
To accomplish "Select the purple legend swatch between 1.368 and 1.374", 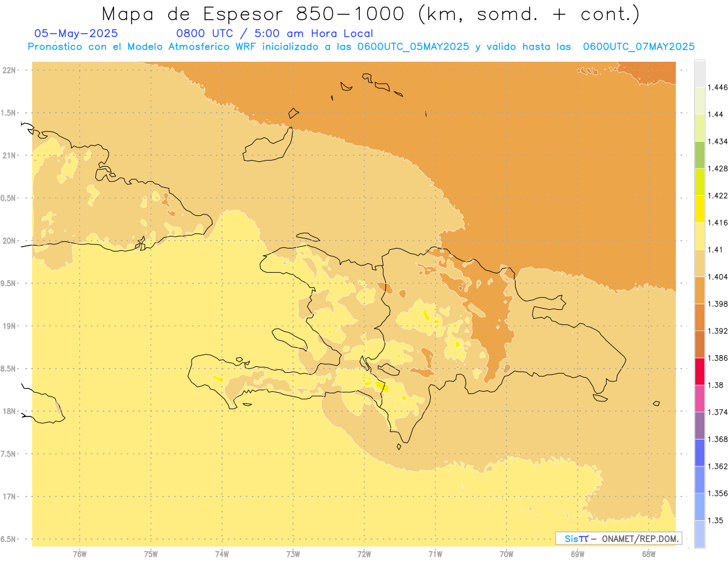I will 699,426.
